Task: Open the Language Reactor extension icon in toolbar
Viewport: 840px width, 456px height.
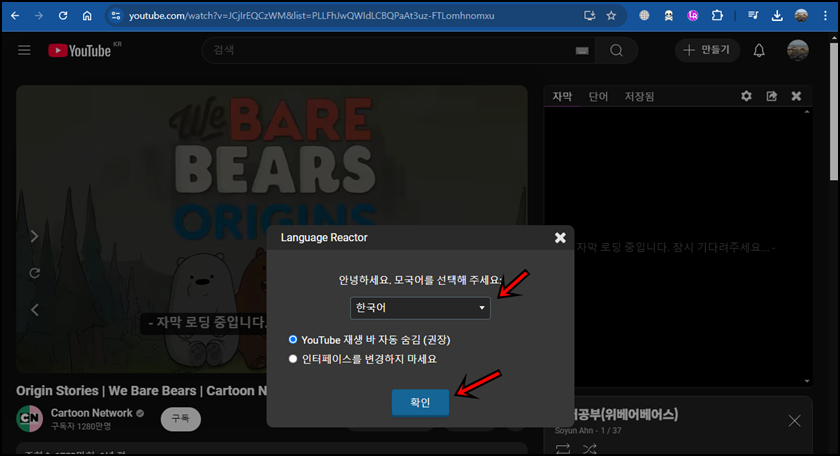Action: click(693, 16)
